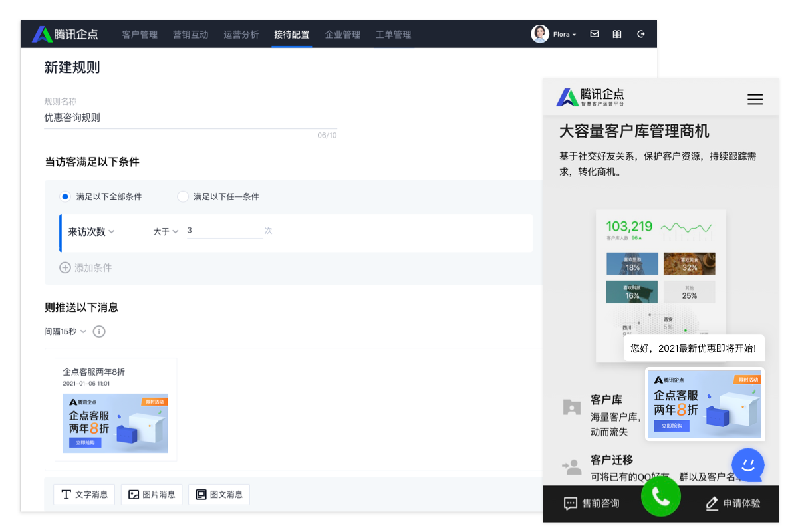Click the 腾讯企点 logo in top bar
The height and width of the screenshot is (532, 798).
(65, 34)
